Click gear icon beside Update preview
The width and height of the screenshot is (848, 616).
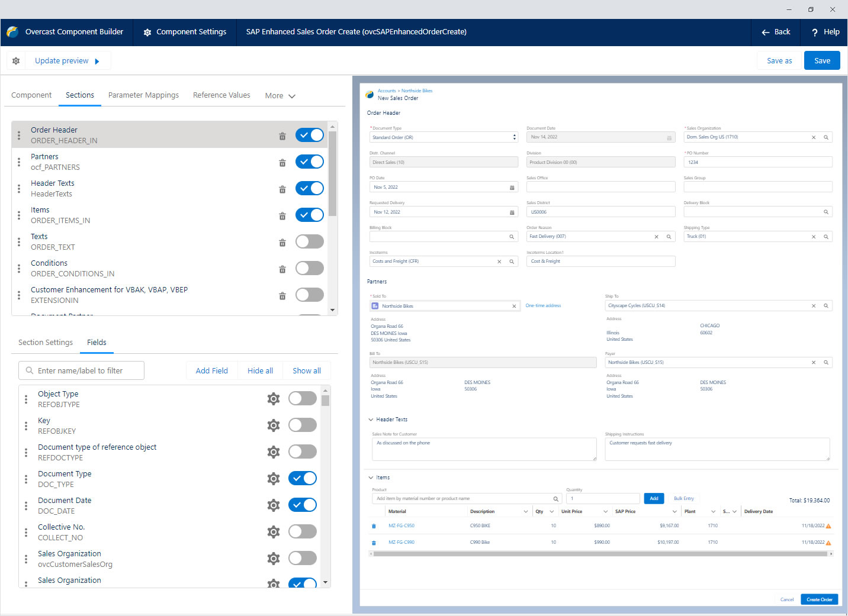click(16, 61)
